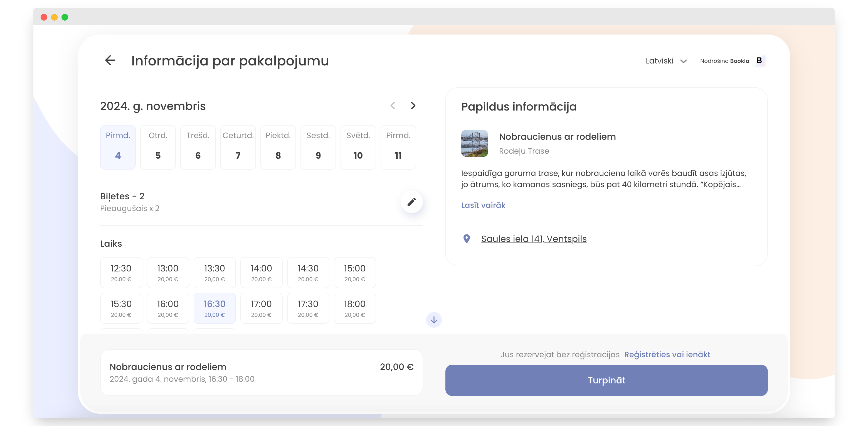This screenshot has width=868, height=426.
Task: Click the Rodeļu Trase thumbnail image
Action: (x=474, y=143)
